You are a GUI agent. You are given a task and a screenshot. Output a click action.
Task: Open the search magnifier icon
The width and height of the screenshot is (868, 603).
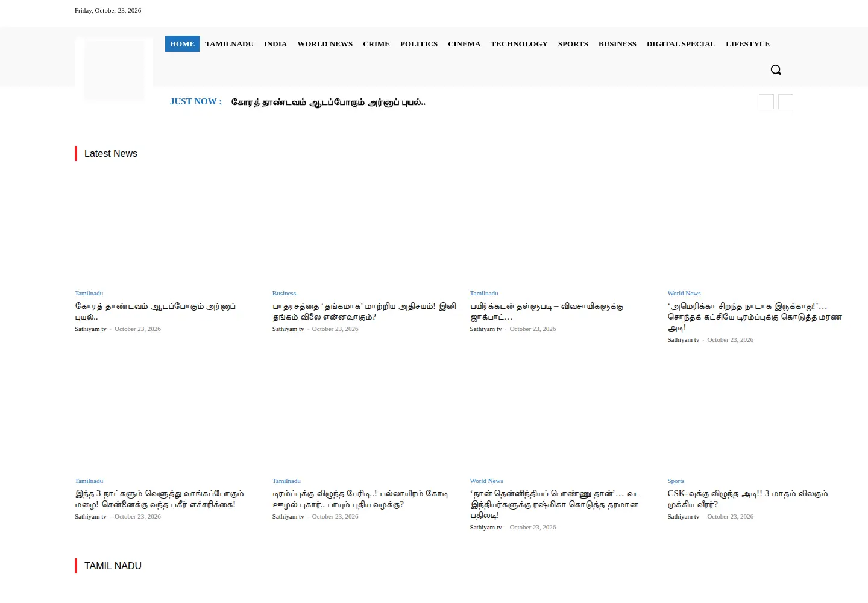point(776,69)
